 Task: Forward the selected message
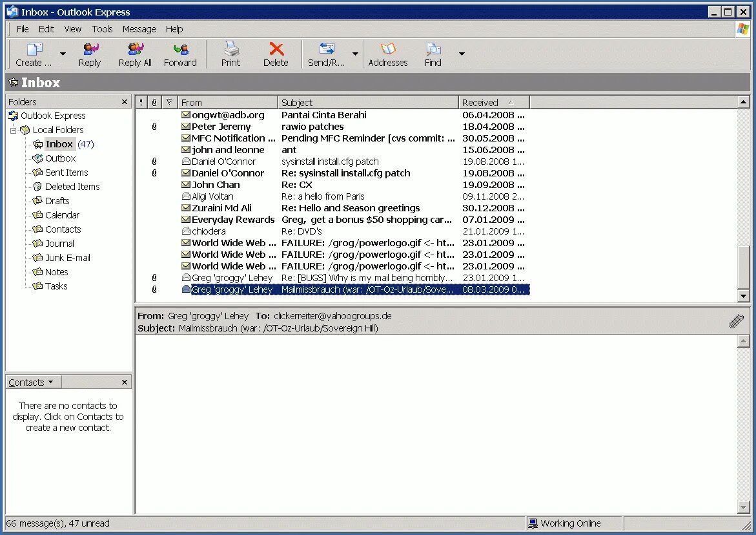180,54
